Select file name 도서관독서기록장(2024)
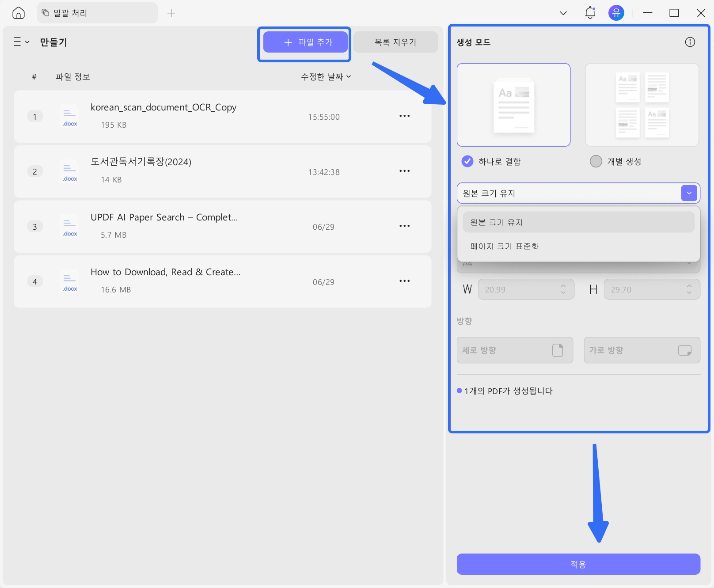This screenshot has height=588, width=714. (141, 162)
